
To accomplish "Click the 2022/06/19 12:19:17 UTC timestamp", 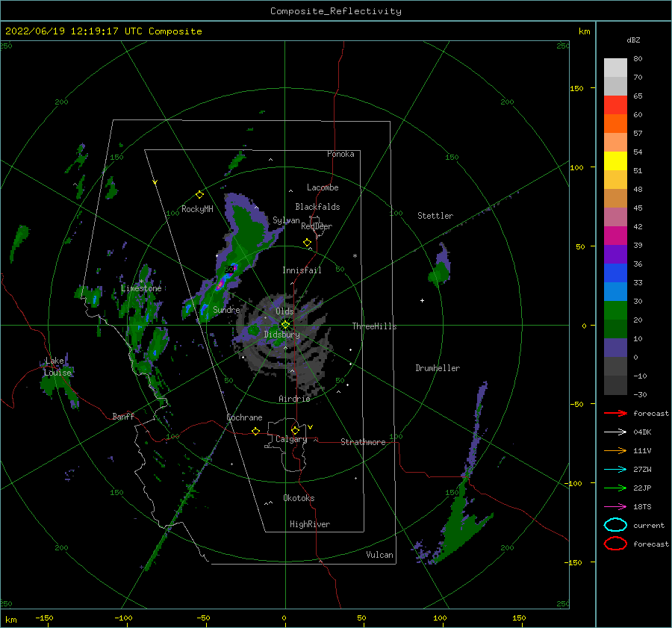I will pos(74,31).
